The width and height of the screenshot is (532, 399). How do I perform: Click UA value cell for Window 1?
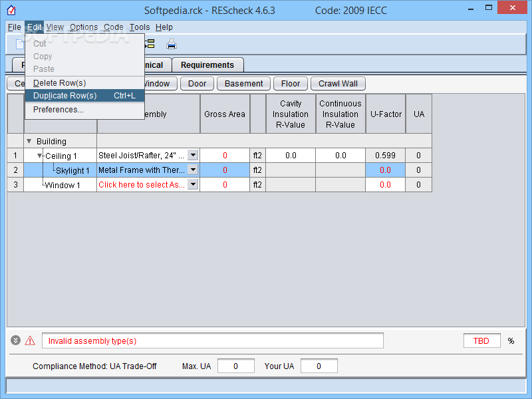[x=419, y=185]
